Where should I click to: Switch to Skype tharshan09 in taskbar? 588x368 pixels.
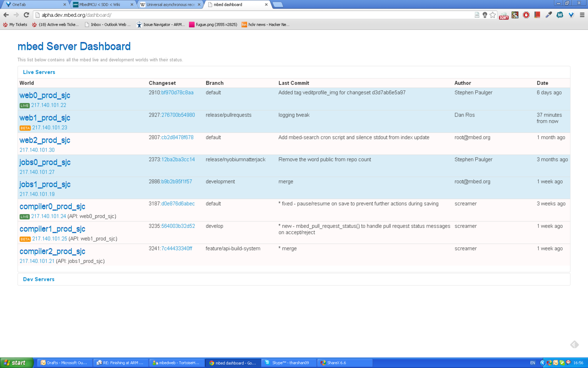[x=288, y=363]
